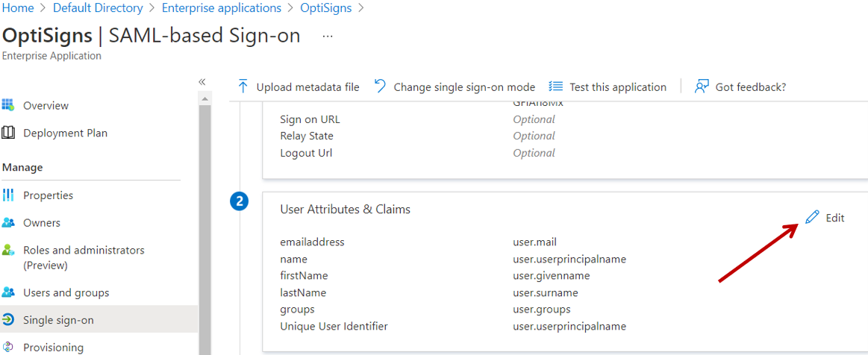Click the Overview grid icon

coord(7,105)
